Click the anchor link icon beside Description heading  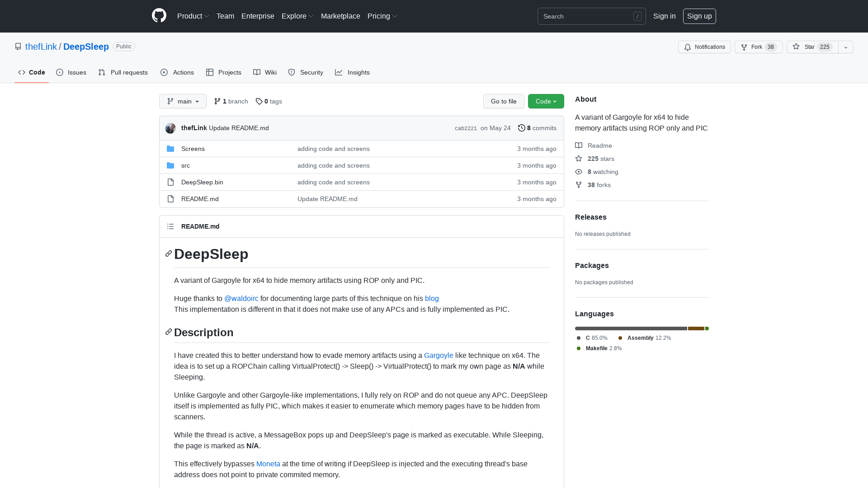click(x=169, y=332)
